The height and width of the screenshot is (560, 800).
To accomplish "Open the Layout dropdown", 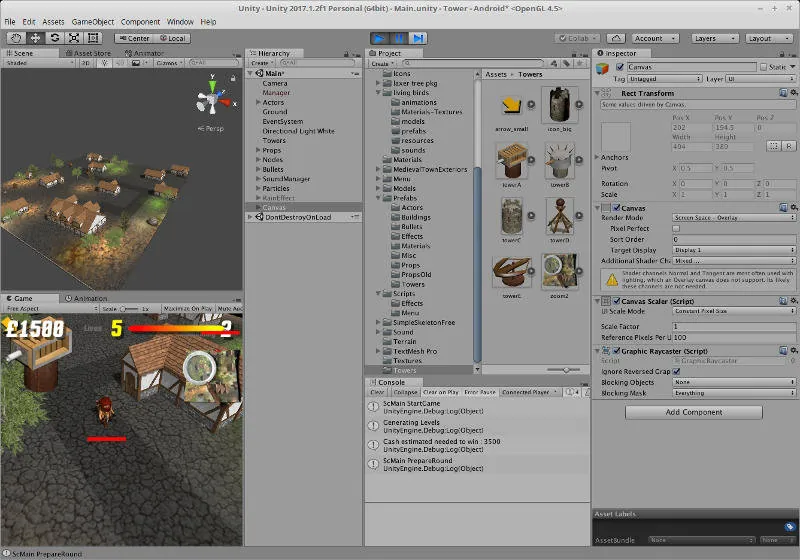I will click(769, 38).
